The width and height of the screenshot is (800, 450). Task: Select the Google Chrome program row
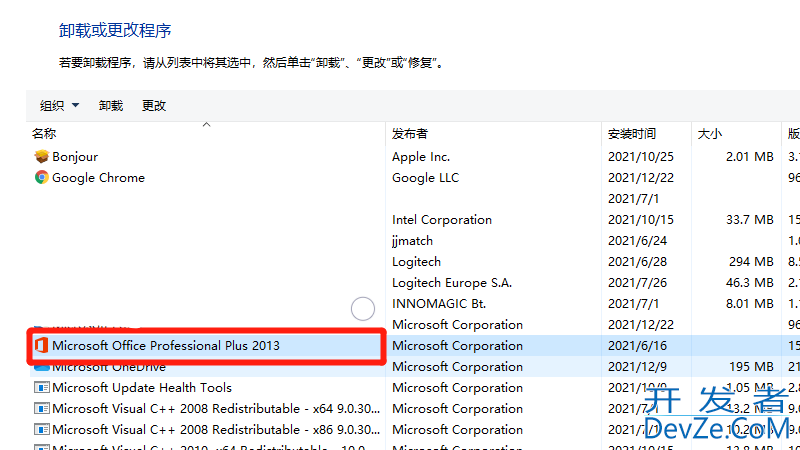click(98, 178)
